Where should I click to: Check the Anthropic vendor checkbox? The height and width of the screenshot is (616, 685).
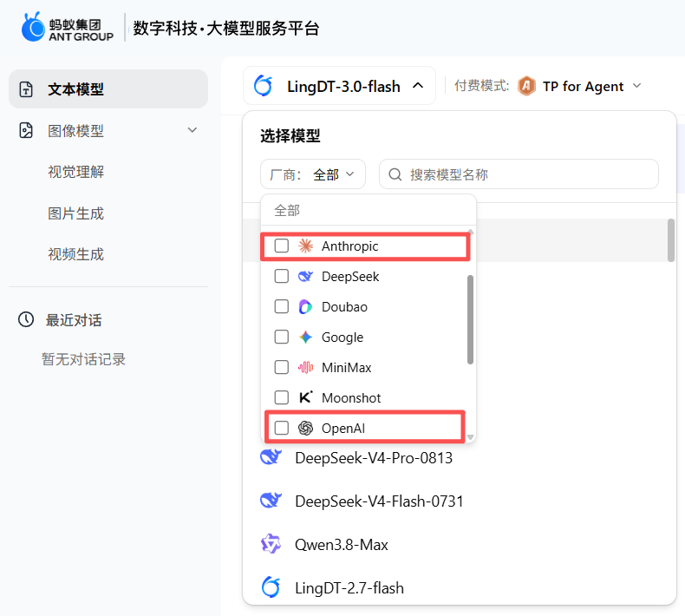coord(281,246)
